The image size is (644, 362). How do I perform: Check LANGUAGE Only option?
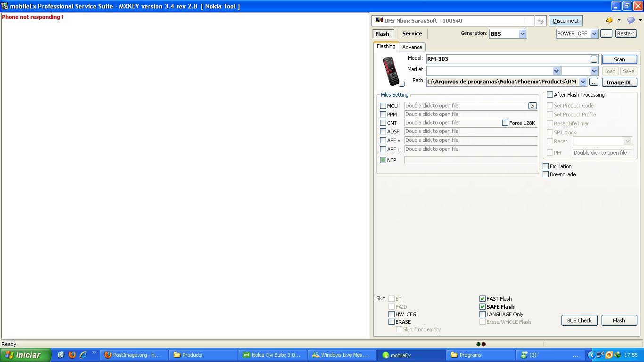point(482,314)
